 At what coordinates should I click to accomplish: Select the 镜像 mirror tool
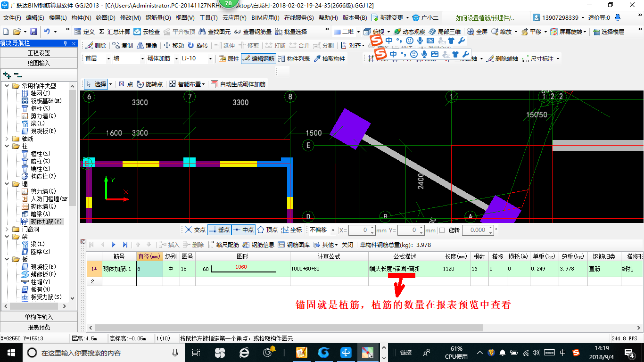click(x=147, y=46)
